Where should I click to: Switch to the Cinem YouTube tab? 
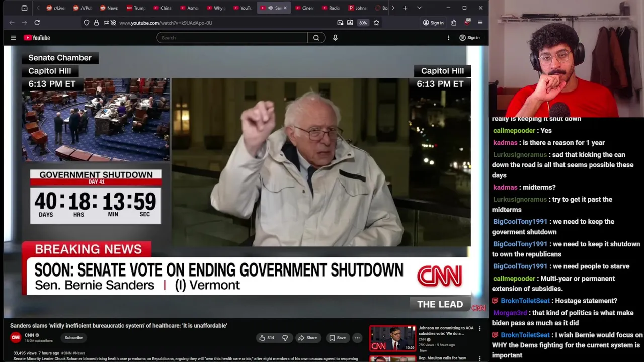[x=304, y=8]
